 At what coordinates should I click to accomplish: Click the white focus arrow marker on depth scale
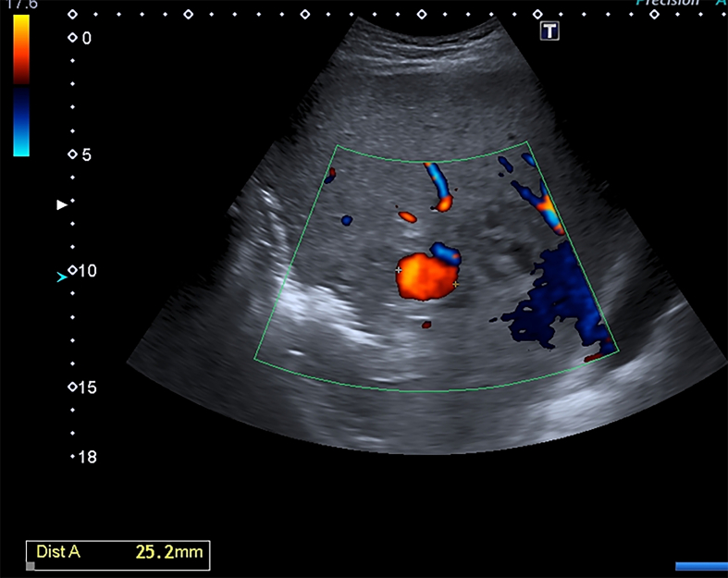point(62,204)
